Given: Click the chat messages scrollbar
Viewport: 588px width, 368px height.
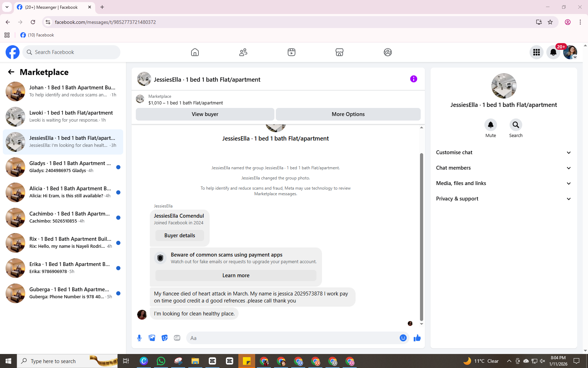Looking at the screenshot, I should tap(421, 237).
